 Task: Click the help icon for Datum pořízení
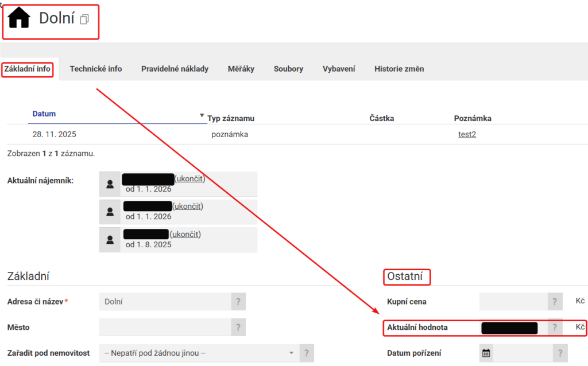click(560, 353)
